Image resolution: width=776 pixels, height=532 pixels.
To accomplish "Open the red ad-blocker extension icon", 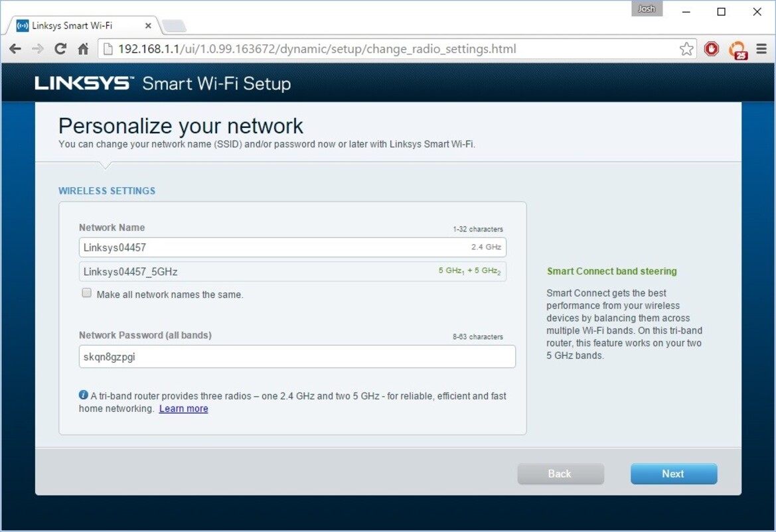I will pyautogui.click(x=712, y=49).
